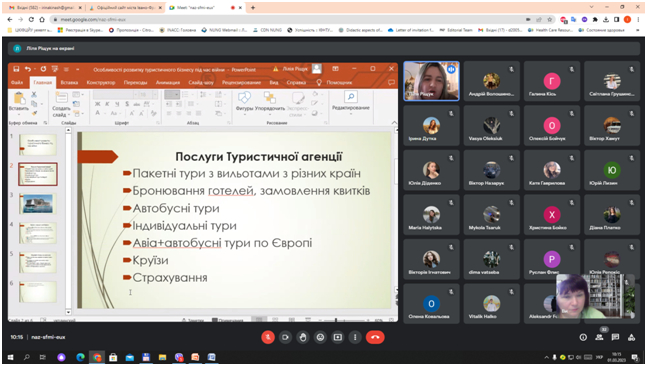Switch to the Officiyniy sayt browser tab

(125, 7)
